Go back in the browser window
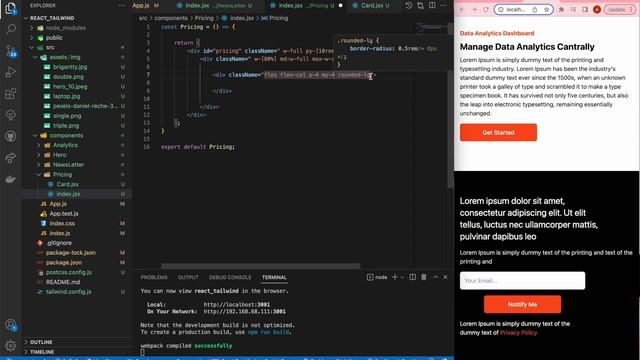 coord(462,9)
